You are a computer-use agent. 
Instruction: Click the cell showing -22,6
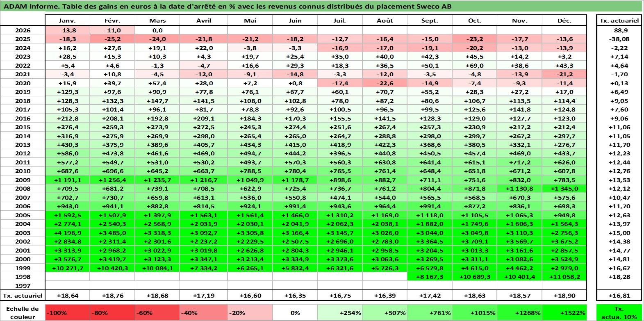pyautogui.click(x=385, y=83)
